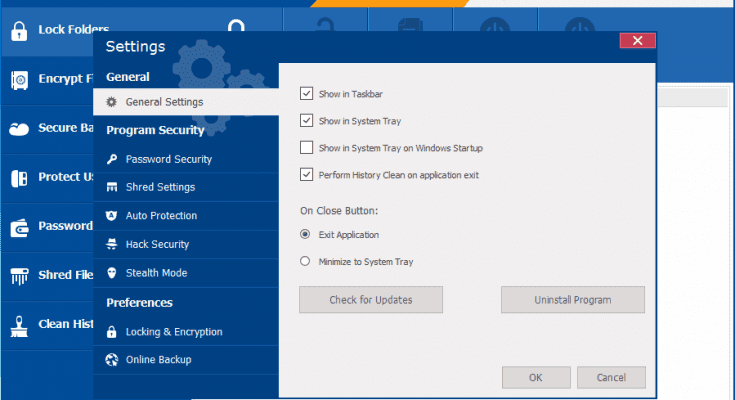Viewport: 735px width, 400px height.
Task: Choose Exit Application radio option
Action: 306,235
